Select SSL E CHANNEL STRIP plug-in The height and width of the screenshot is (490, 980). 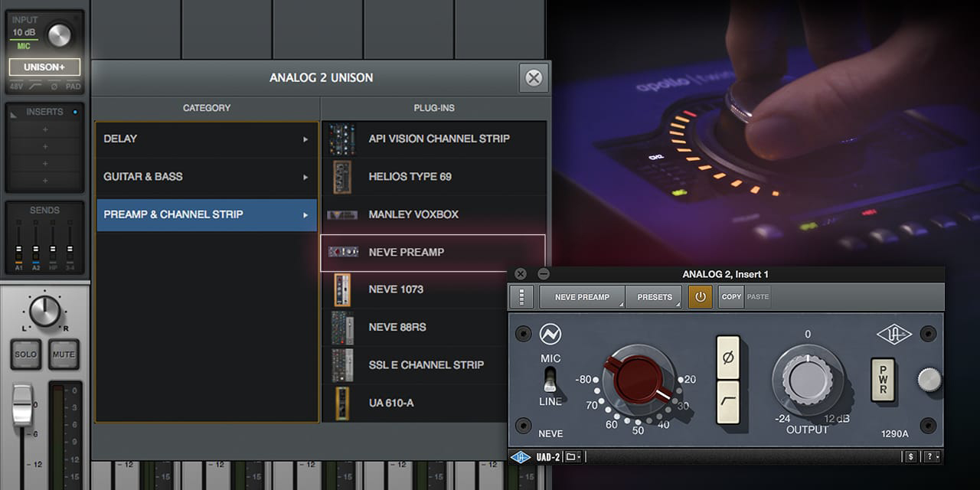tap(414, 365)
